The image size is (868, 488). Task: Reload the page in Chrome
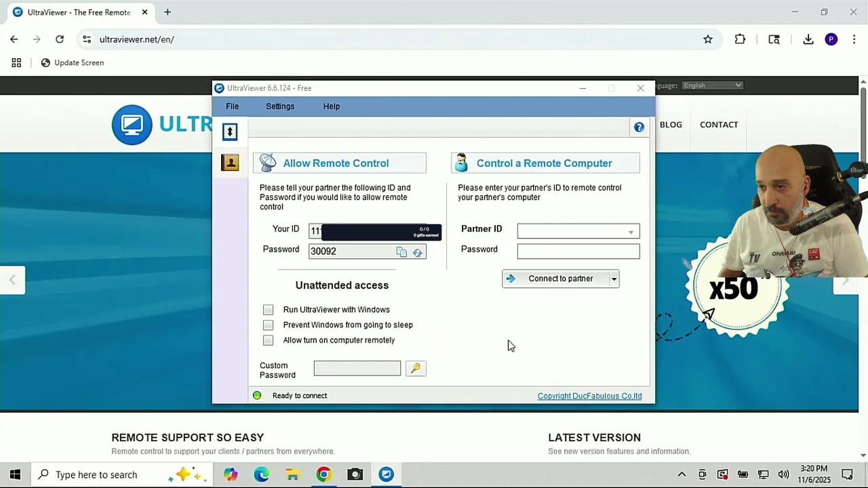click(x=60, y=39)
